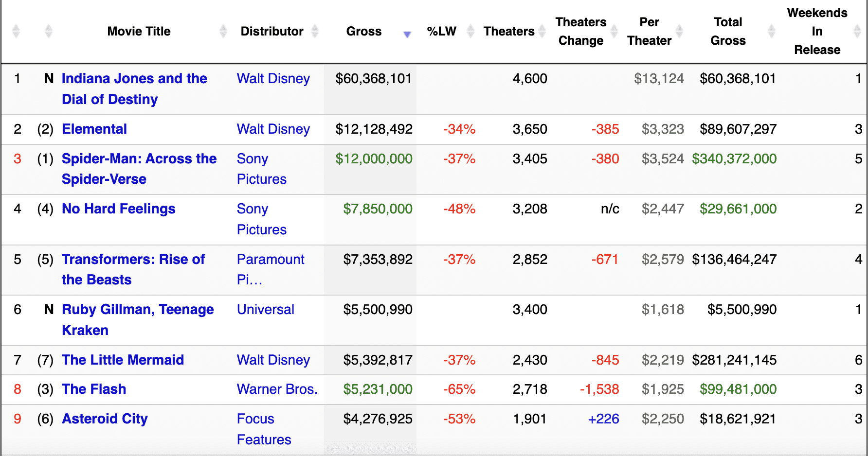Image resolution: width=868 pixels, height=456 pixels.
Task: Open The Flash movie link
Action: click(94, 389)
